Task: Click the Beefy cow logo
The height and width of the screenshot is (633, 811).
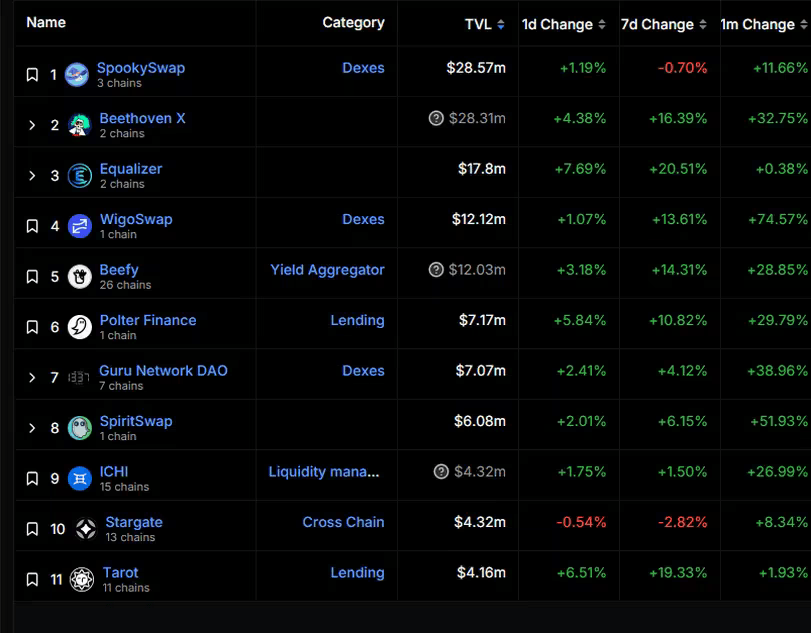Action: click(x=80, y=277)
